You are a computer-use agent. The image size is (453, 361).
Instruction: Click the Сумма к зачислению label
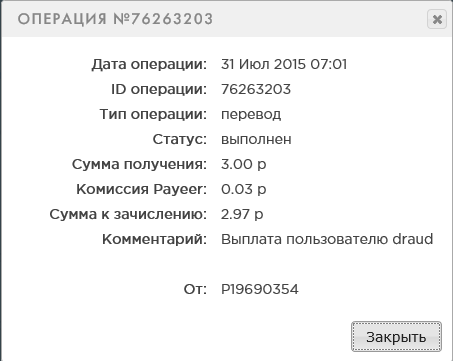(x=128, y=214)
